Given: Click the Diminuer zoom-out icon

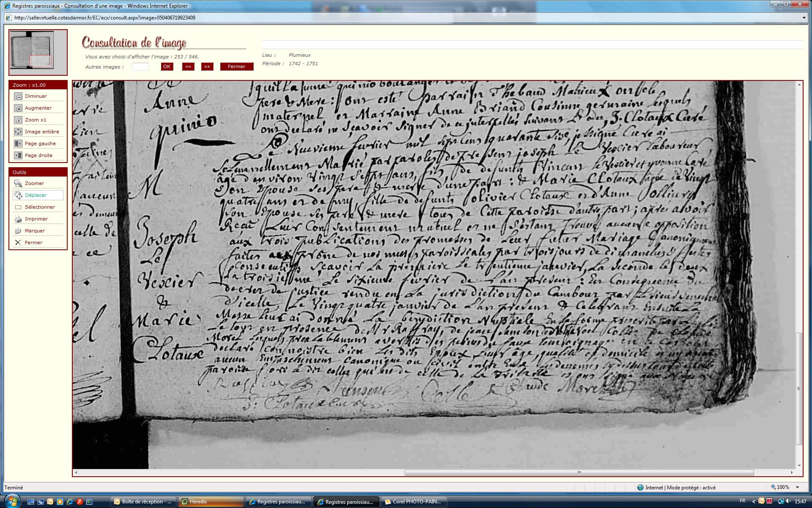Looking at the screenshot, I should (x=18, y=97).
